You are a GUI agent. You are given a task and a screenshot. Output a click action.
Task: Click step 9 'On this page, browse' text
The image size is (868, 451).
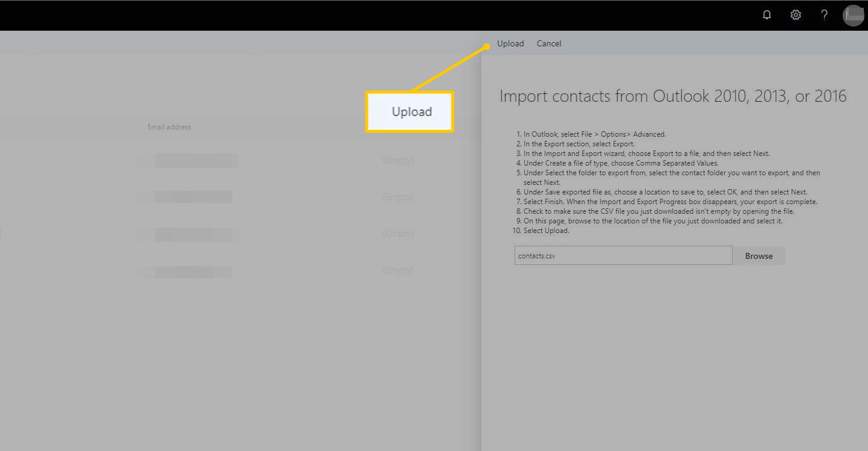(653, 221)
